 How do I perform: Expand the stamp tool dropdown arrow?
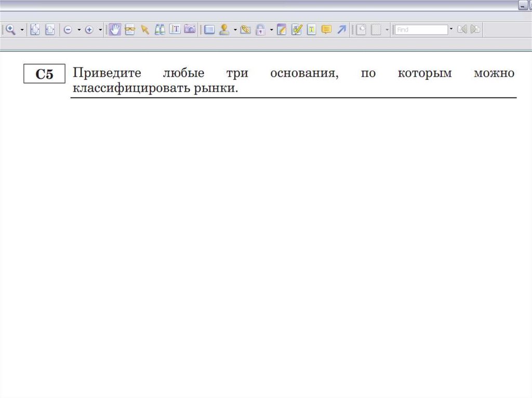tap(235, 30)
